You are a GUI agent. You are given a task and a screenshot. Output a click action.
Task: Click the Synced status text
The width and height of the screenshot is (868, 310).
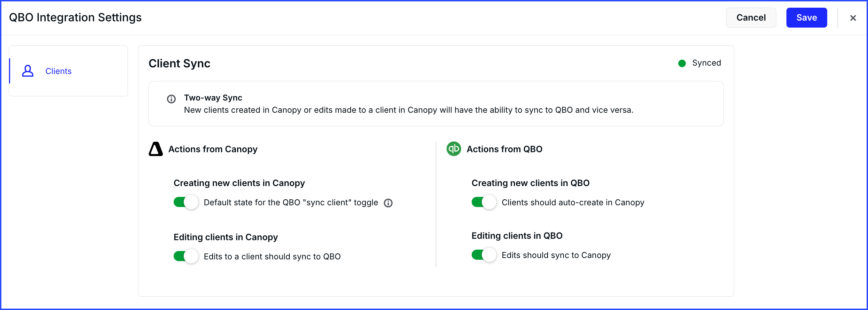tap(706, 63)
